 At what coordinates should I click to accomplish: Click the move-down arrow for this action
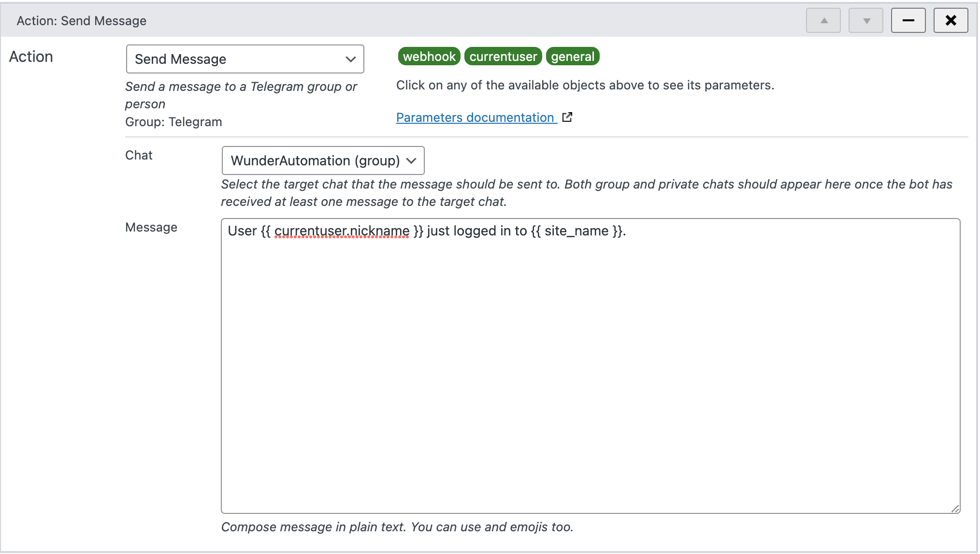[x=866, y=20]
